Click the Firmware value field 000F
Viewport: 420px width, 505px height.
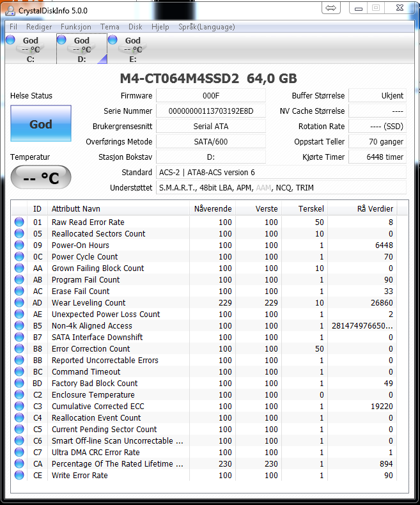[x=211, y=96]
